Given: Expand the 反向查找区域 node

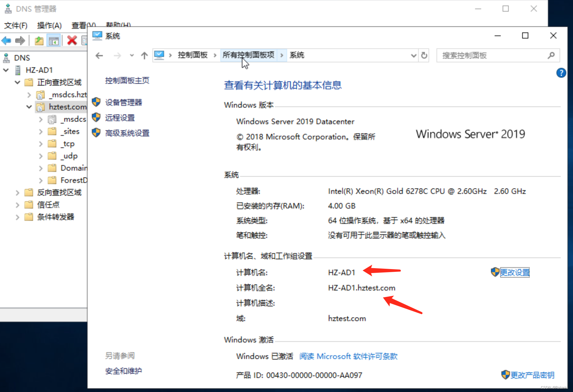Looking at the screenshot, I should 17,193.
